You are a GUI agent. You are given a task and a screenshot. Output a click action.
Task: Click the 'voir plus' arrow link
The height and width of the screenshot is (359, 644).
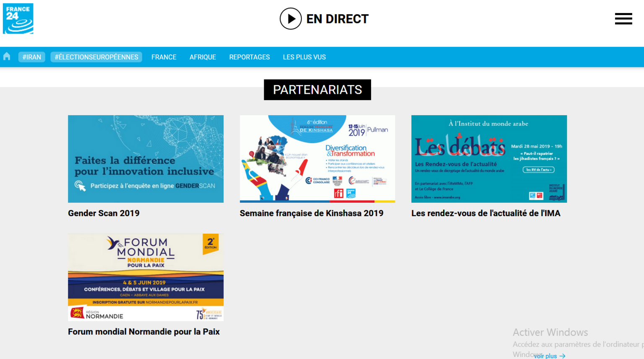(x=550, y=356)
